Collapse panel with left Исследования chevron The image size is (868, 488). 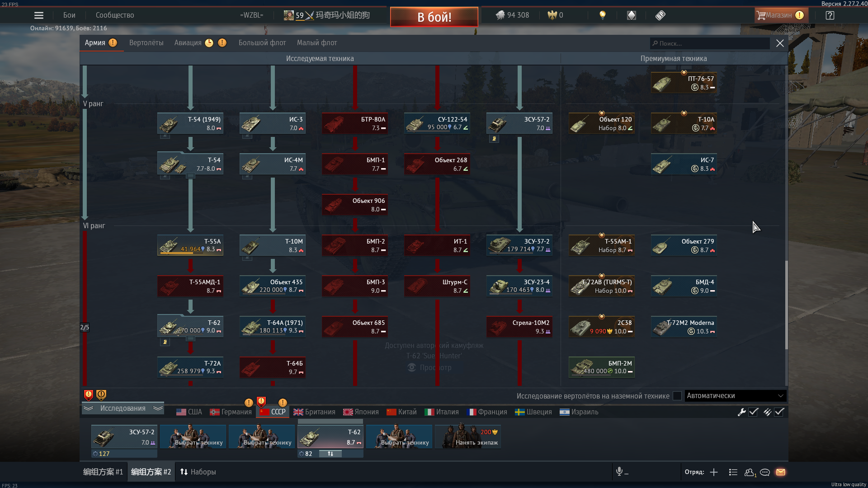click(89, 408)
